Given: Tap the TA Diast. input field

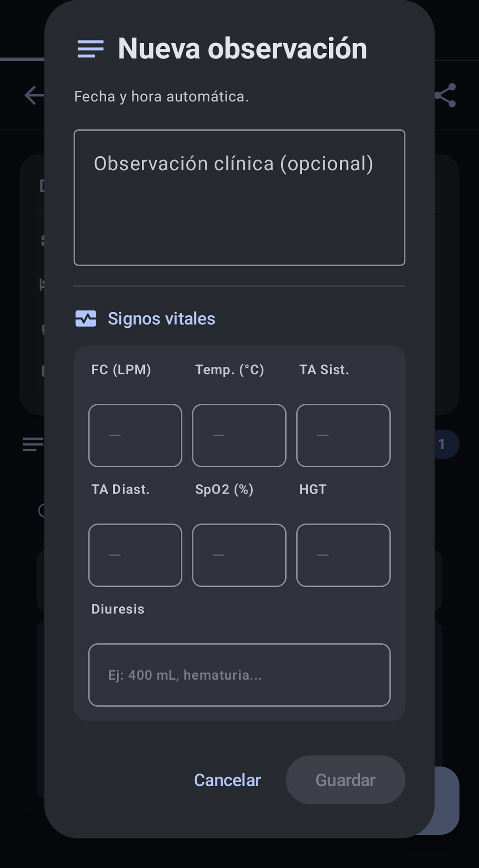Looking at the screenshot, I should [x=135, y=555].
